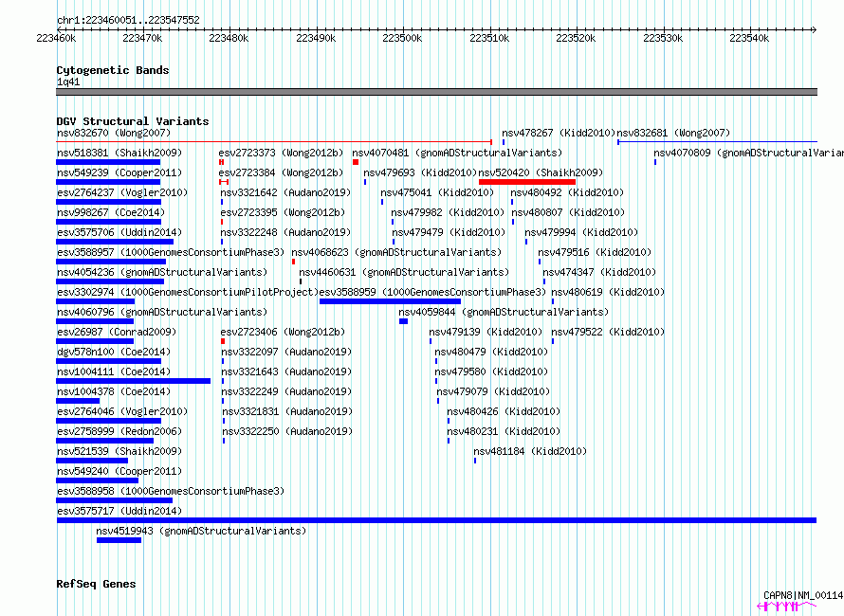Select nsv479693 (Kidd2010) label
This screenshot has height=616, width=844.
(420, 172)
